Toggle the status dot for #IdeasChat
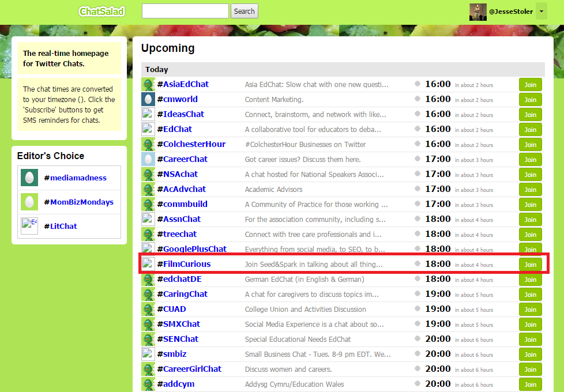The image size is (564, 392). click(418, 114)
